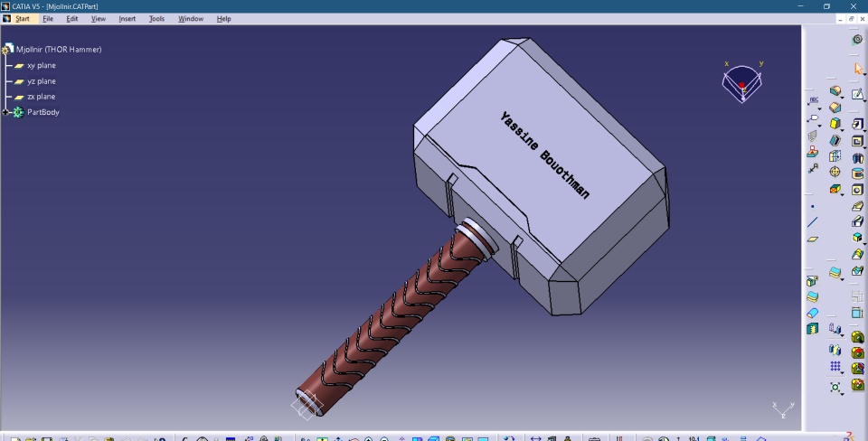Select the xy plane in tree

pyautogui.click(x=42, y=65)
